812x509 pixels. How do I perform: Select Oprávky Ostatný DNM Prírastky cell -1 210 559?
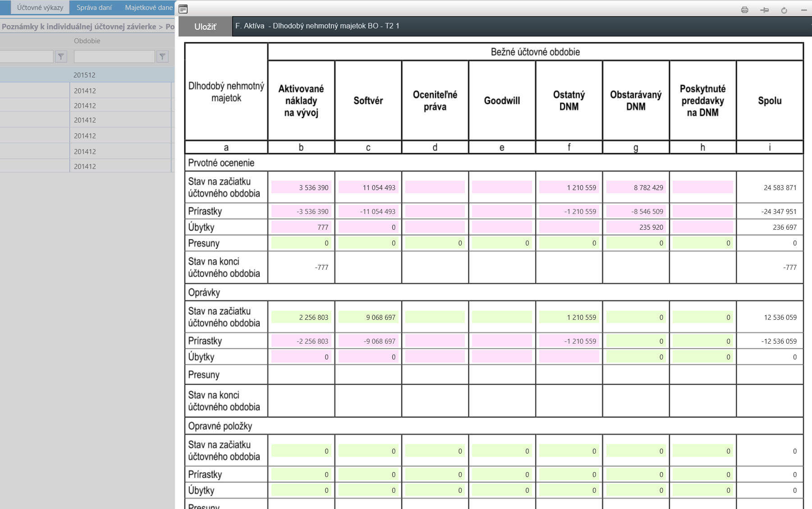569,341
